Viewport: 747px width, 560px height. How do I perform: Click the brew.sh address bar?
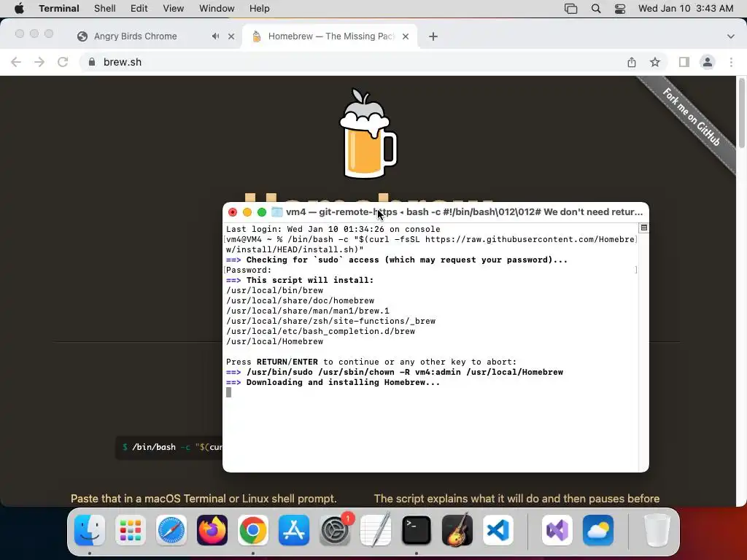click(x=351, y=62)
